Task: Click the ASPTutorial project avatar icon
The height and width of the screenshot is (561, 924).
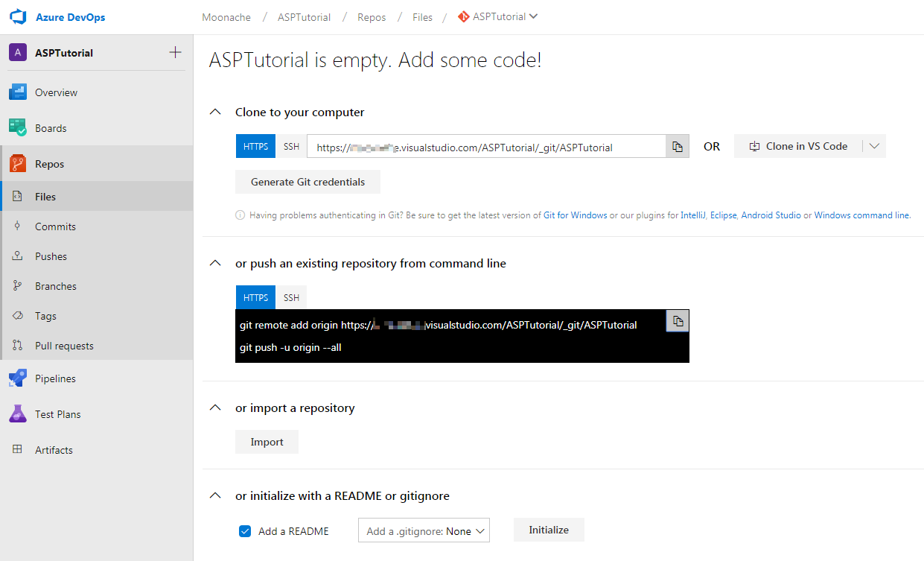Action: [18, 53]
